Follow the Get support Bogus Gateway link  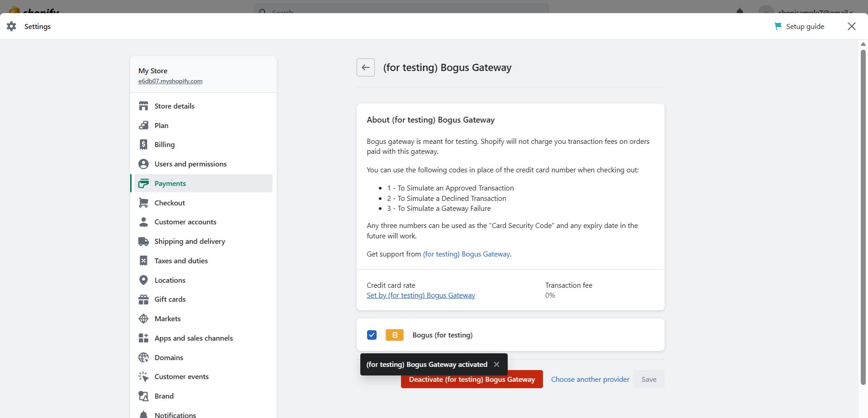click(467, 254)
